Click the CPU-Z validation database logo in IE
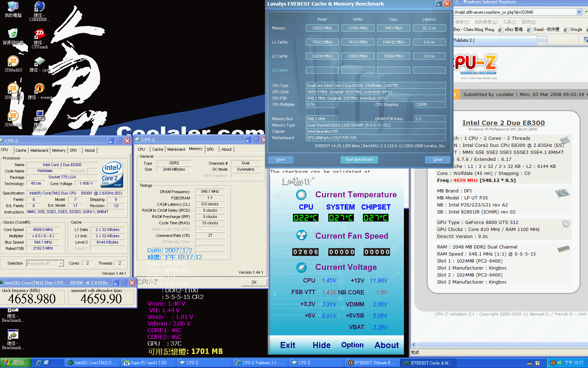This screenshot has width=588, height=368. click(475, 66)
